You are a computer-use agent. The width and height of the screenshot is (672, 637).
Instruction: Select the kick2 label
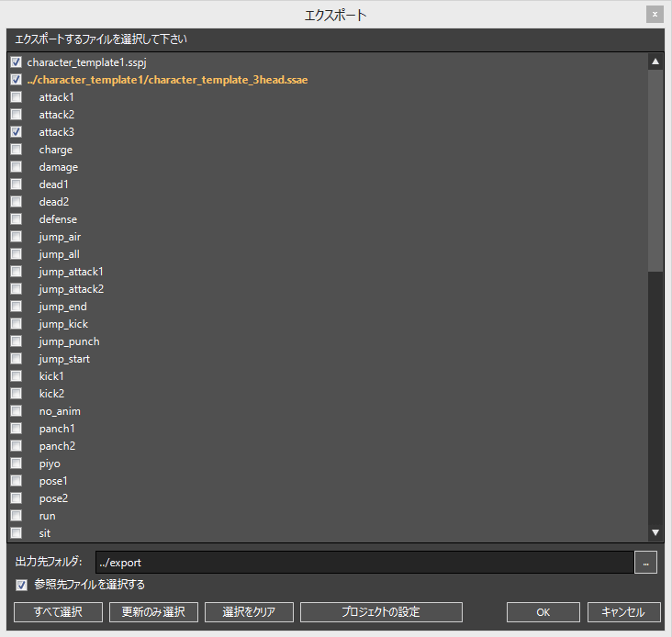pyautogui.click(x=51, y=394)
